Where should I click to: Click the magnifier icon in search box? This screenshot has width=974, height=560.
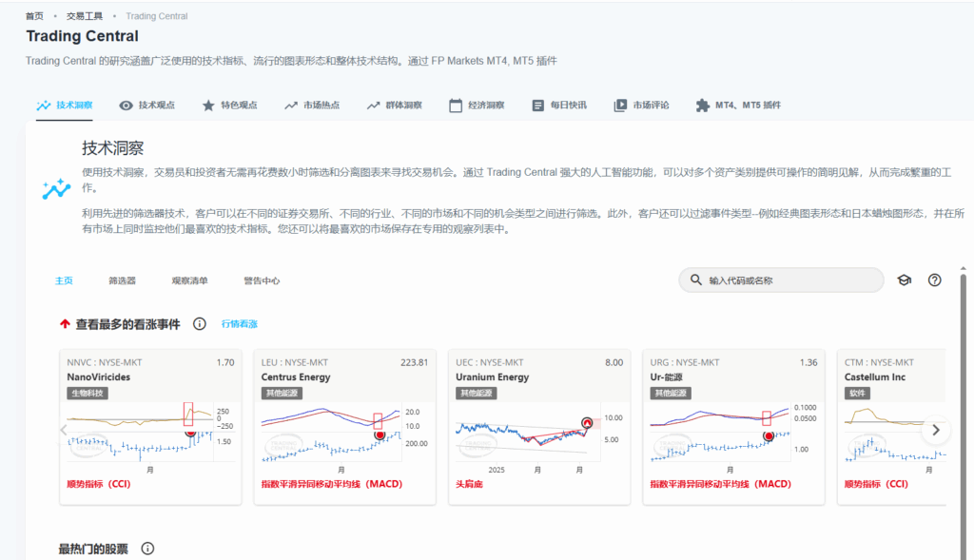click(x=695, y=280)
